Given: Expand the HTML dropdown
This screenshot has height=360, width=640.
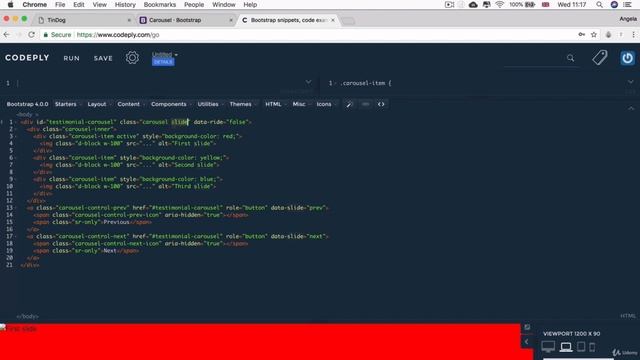Looking at the screenshot, I should pos(275,104).
